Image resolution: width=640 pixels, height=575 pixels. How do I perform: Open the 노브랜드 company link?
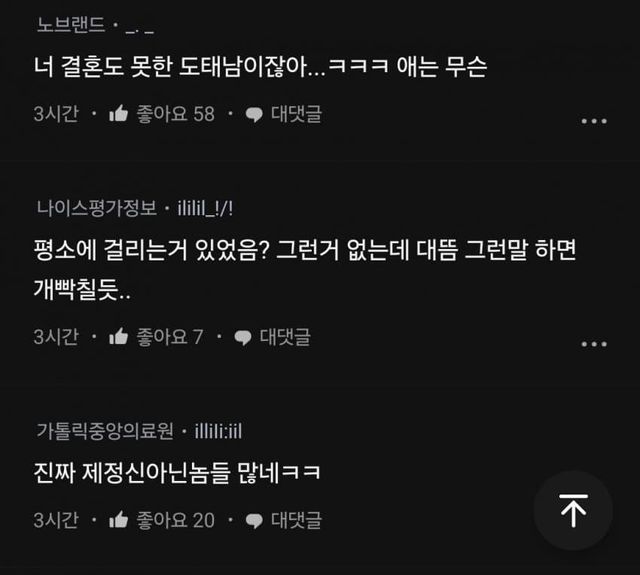[71, 24]
